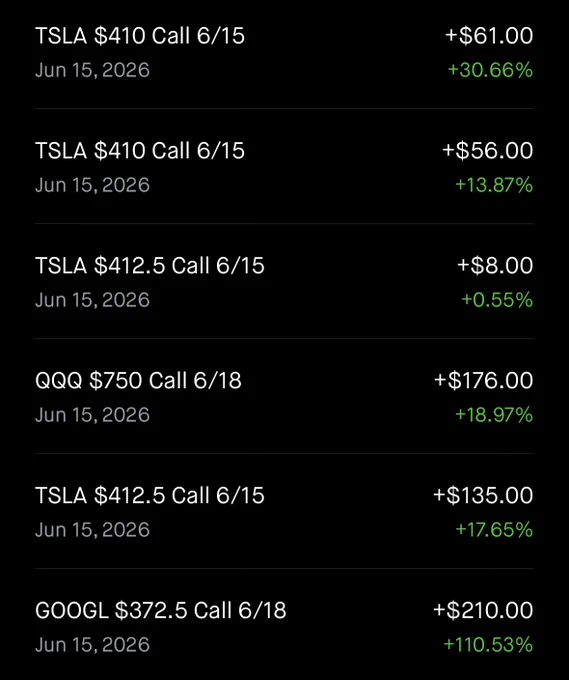Viewport: 569px width, 680px height.
Task: Select the TSLA $412.5 Call showing +$135.00
Action: [284, 511]
